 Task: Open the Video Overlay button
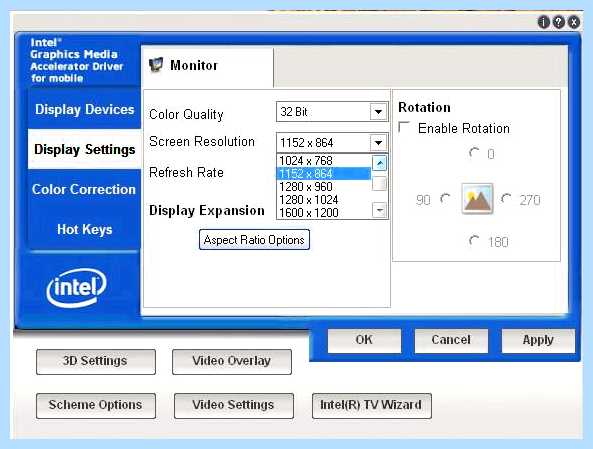(231, 362)
